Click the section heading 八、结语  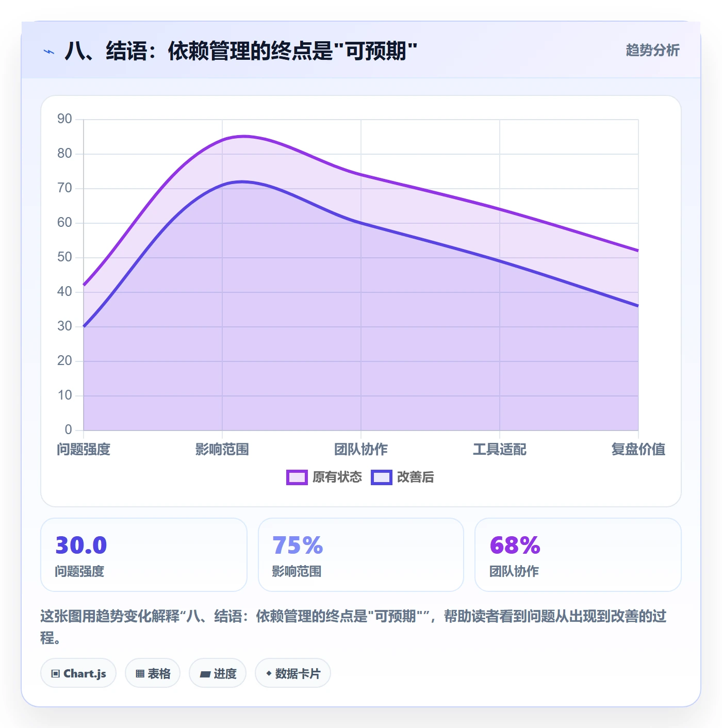tap(241, 51)
